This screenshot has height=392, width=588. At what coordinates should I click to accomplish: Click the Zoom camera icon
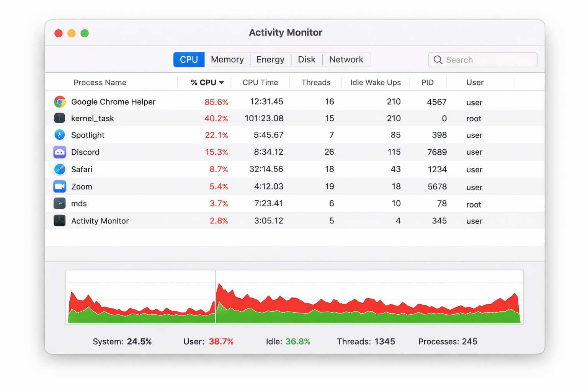pyautogui.click(x=60, y=186)
